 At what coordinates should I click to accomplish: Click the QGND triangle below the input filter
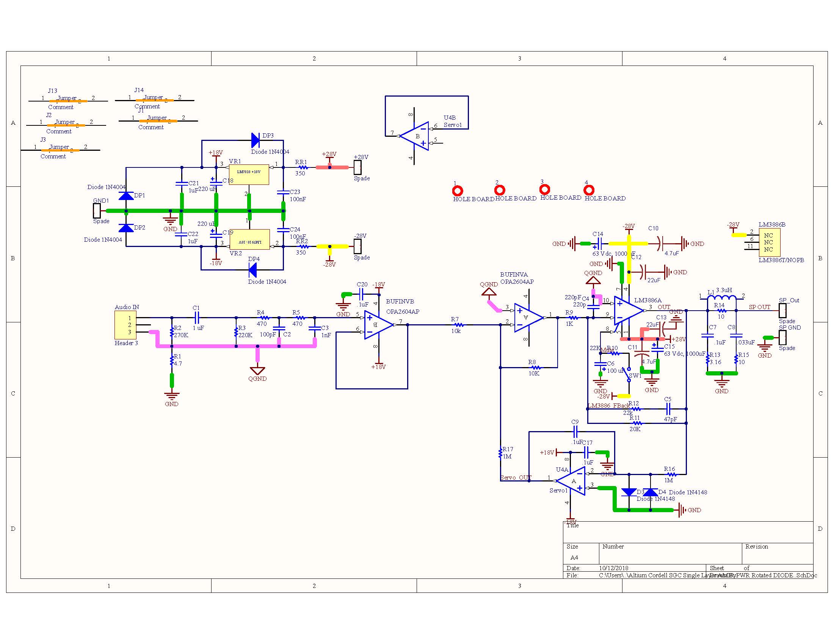click(x=257, y=371)
